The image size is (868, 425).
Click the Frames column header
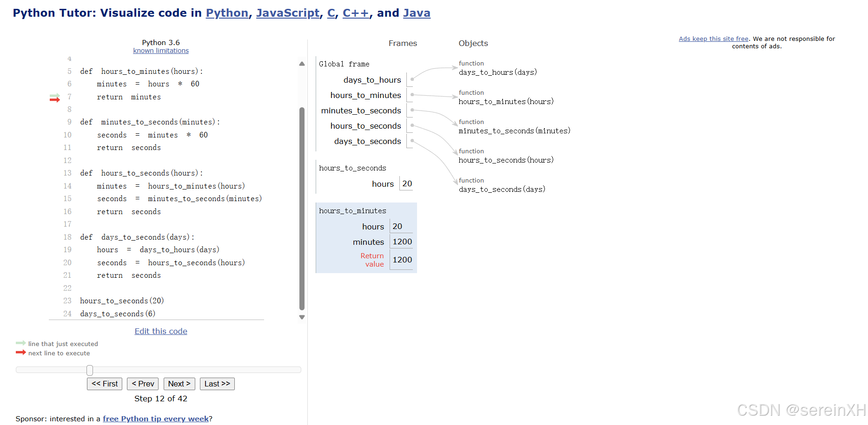pos(403,43)
